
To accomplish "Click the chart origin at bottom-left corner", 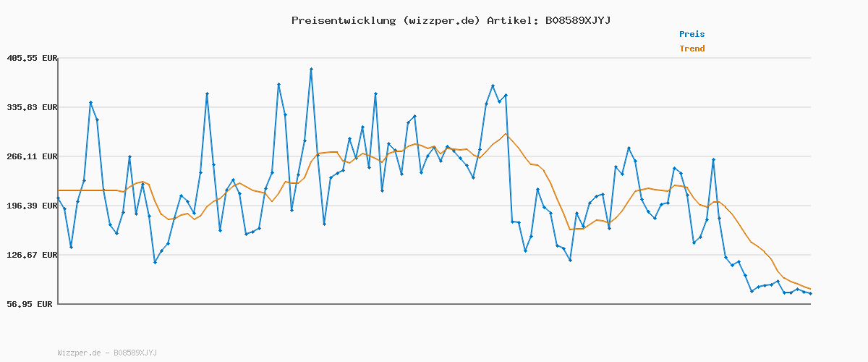I will pyautogui.click(x=58, y=304).
